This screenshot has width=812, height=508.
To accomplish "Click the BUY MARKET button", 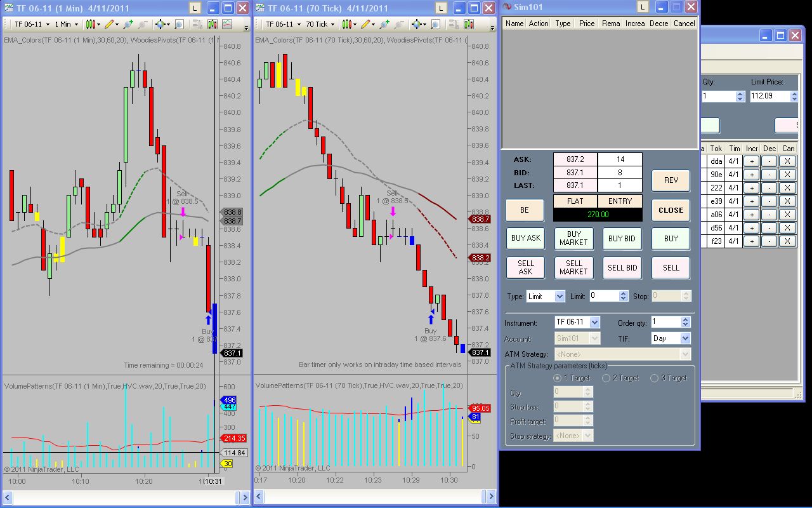I will point(573,239).
